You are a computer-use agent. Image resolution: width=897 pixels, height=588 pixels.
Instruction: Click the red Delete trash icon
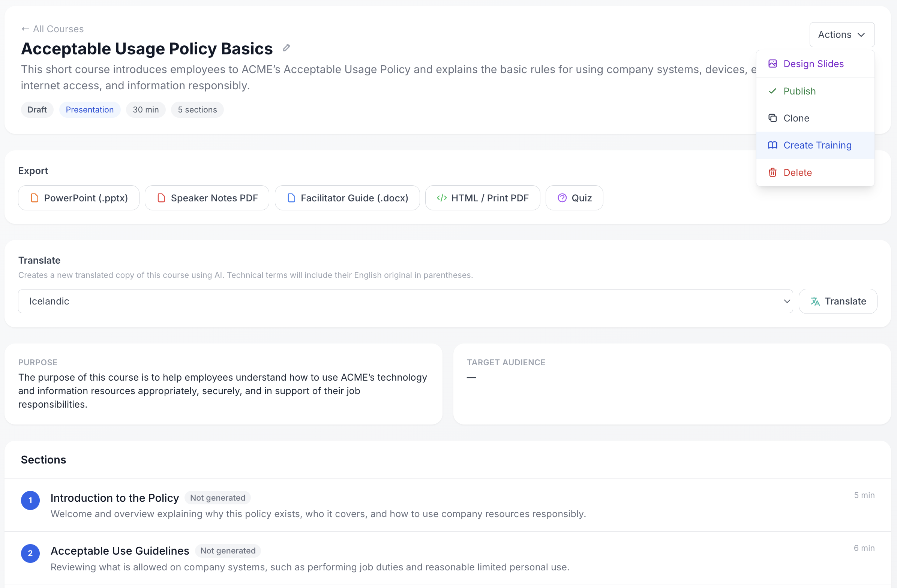[x=772, y=172]
